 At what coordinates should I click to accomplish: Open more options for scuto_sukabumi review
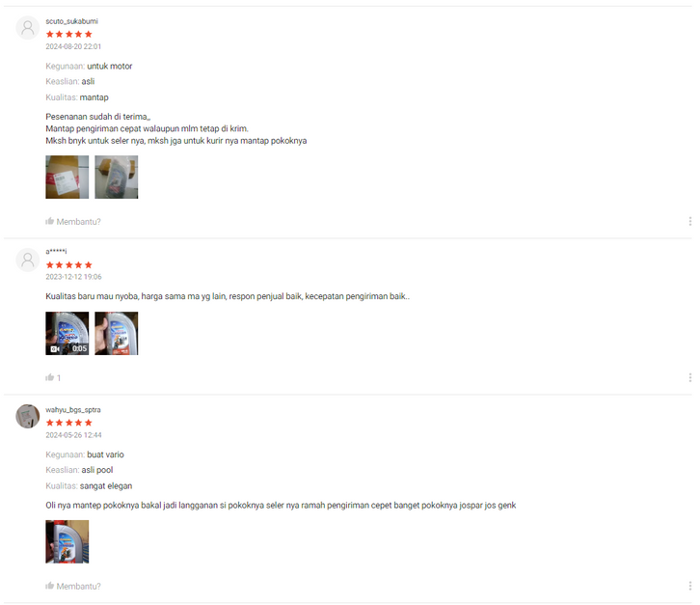pos(690,221)
